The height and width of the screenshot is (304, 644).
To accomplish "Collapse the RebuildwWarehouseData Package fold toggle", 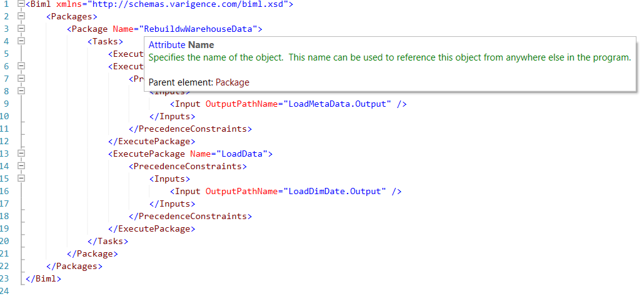I will point(21,29).
